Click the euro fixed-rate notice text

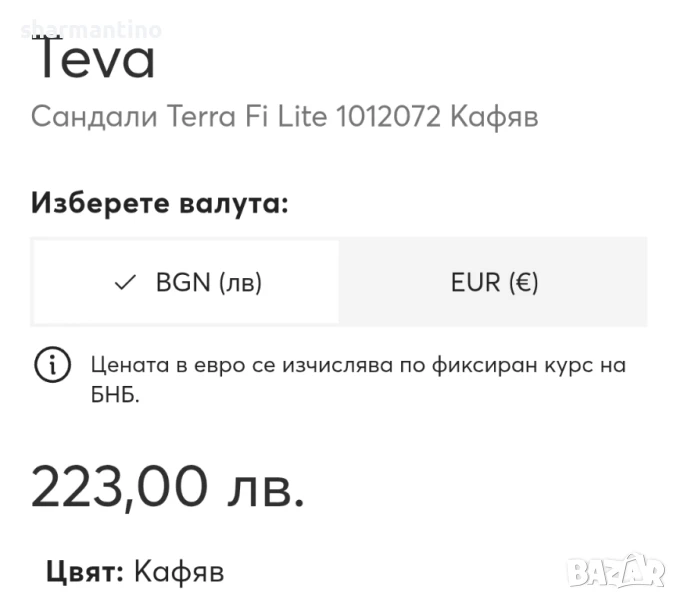[357, 365]
